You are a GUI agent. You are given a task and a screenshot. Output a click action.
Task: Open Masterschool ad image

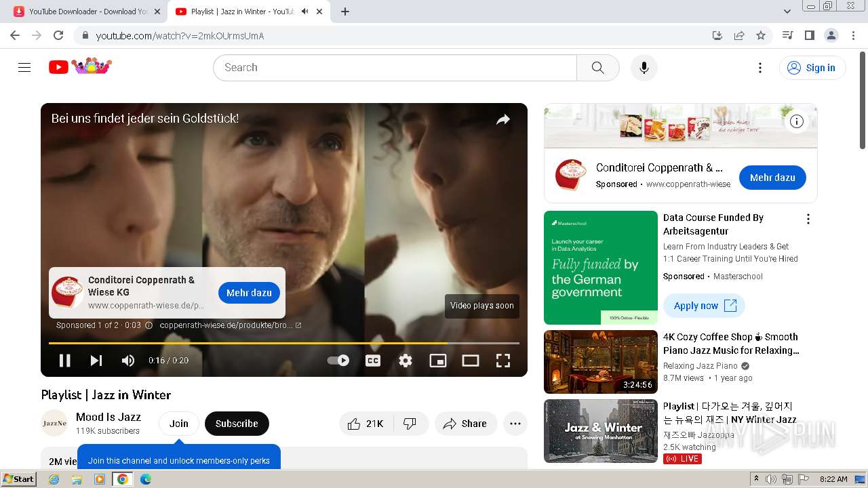coord(601,268)
